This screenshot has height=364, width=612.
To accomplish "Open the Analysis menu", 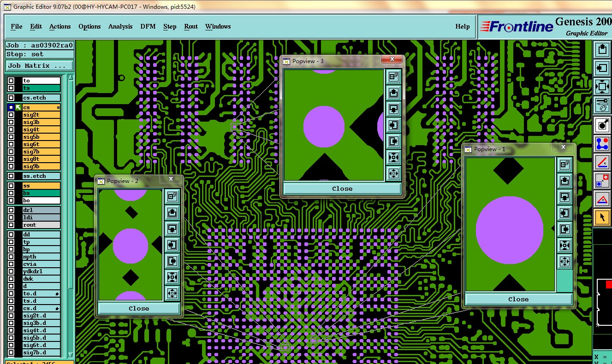I will (x=120, y=26).
